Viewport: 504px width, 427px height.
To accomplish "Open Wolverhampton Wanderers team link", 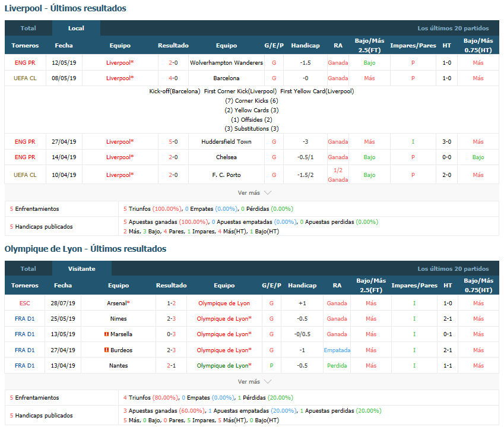I will pos(226,63).
